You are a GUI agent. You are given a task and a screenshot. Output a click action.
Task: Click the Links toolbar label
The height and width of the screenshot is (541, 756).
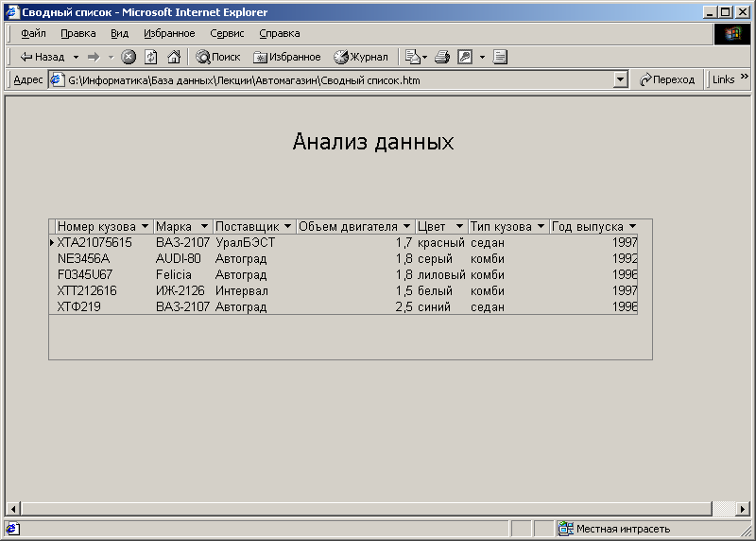tap(723, 79)
